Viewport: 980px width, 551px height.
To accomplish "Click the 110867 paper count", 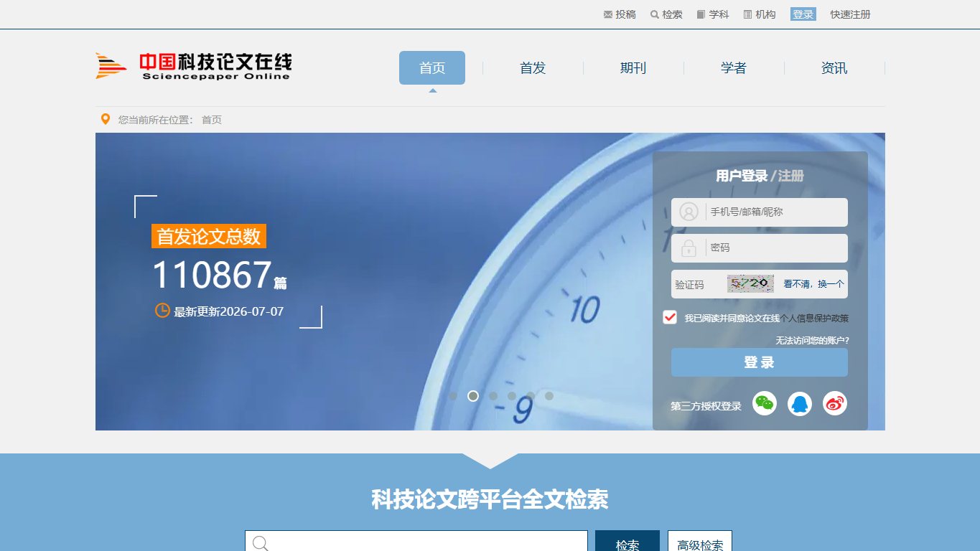I will pos(212,275).
